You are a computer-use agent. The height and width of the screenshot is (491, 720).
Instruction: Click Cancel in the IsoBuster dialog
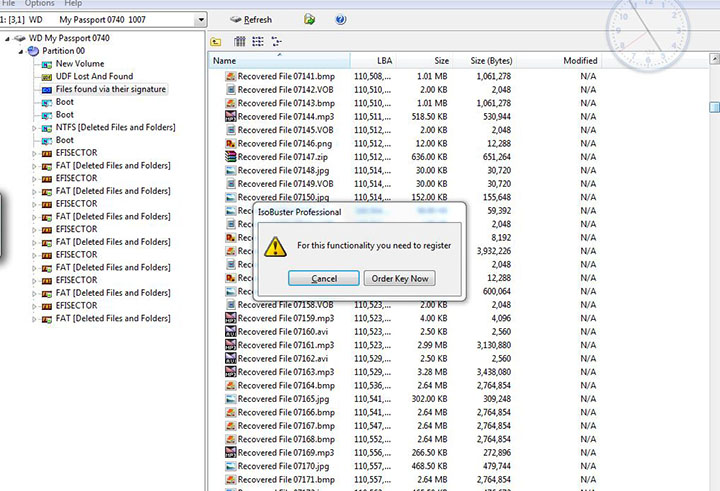(x=323, y=278)
